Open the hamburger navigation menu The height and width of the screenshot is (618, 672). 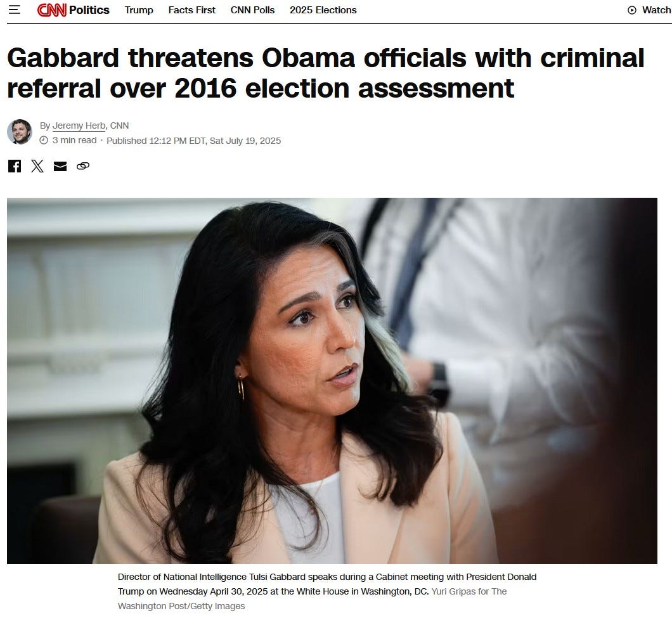coord(15,10)
